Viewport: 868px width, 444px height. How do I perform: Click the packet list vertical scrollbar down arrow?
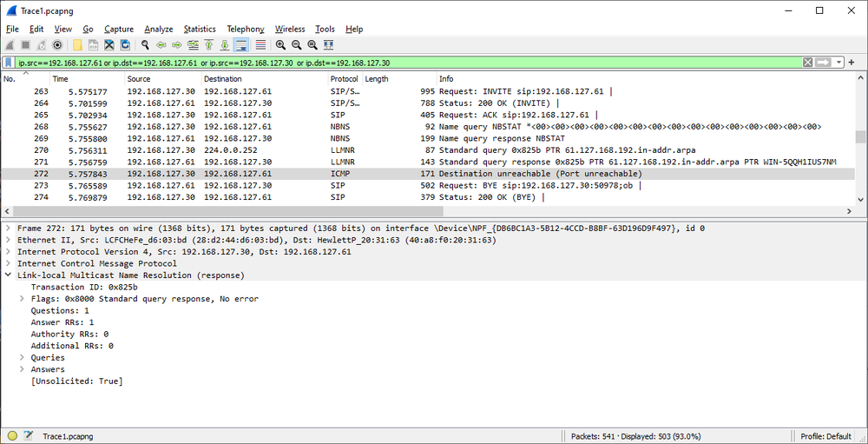coord(861,200)
